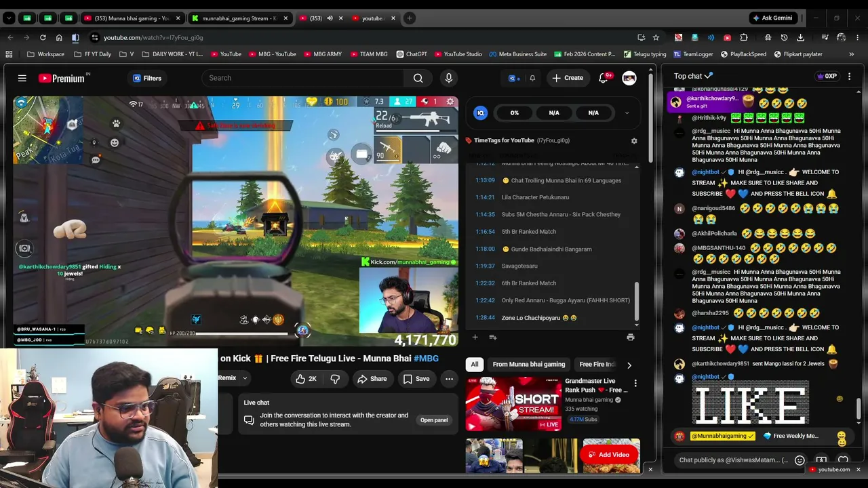Click the TimeTags list scrollbar
The height and width of the screenshot is (488, 868).
(x=637, y=302)
